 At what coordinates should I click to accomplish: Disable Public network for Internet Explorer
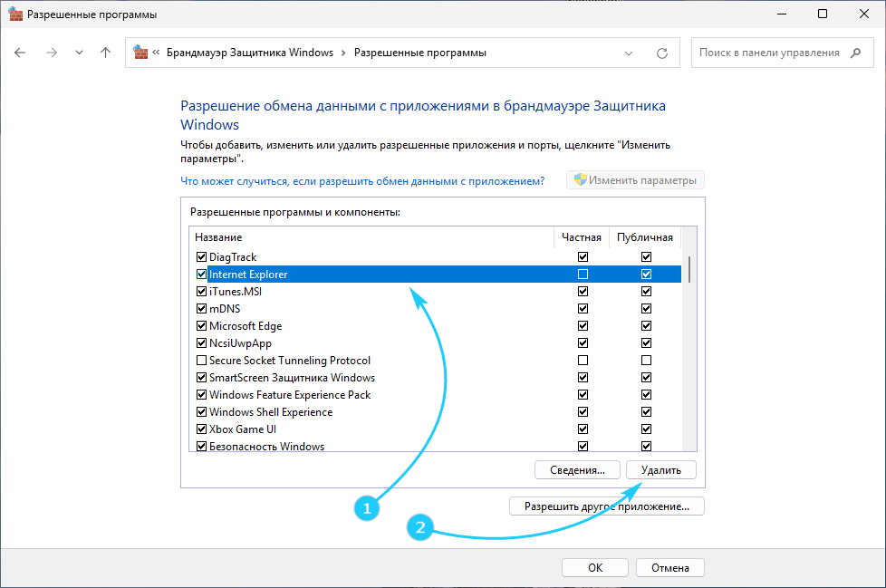[x=646, y=274]
